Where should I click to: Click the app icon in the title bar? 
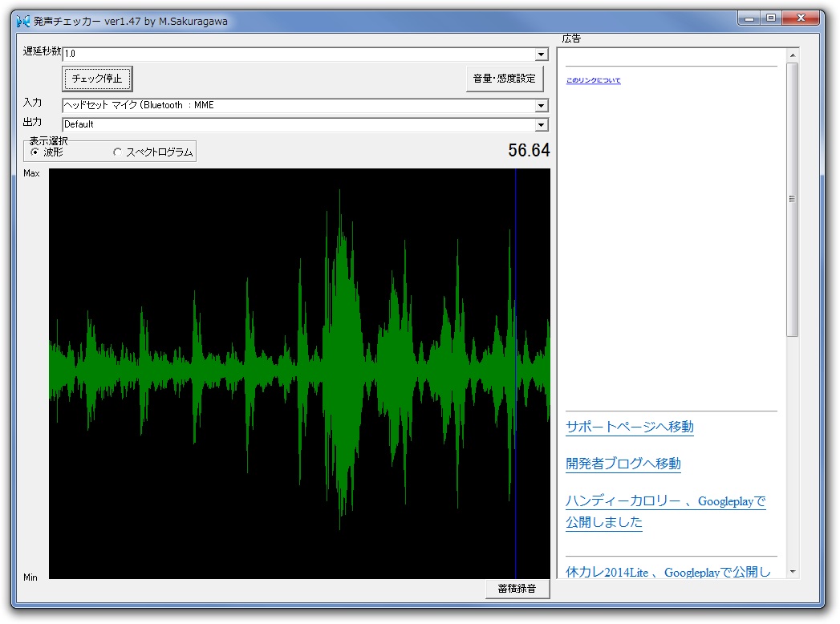click(x=22, y=21)
